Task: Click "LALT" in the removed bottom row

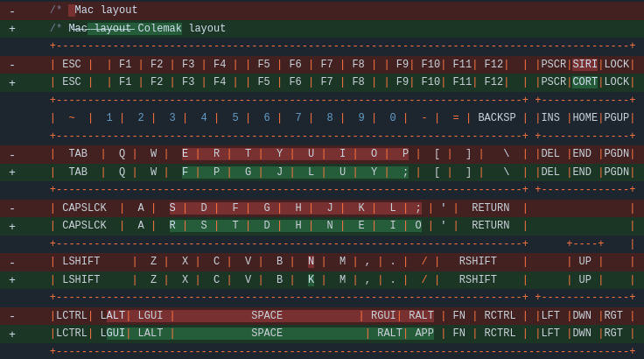Action: pos(113,315)
